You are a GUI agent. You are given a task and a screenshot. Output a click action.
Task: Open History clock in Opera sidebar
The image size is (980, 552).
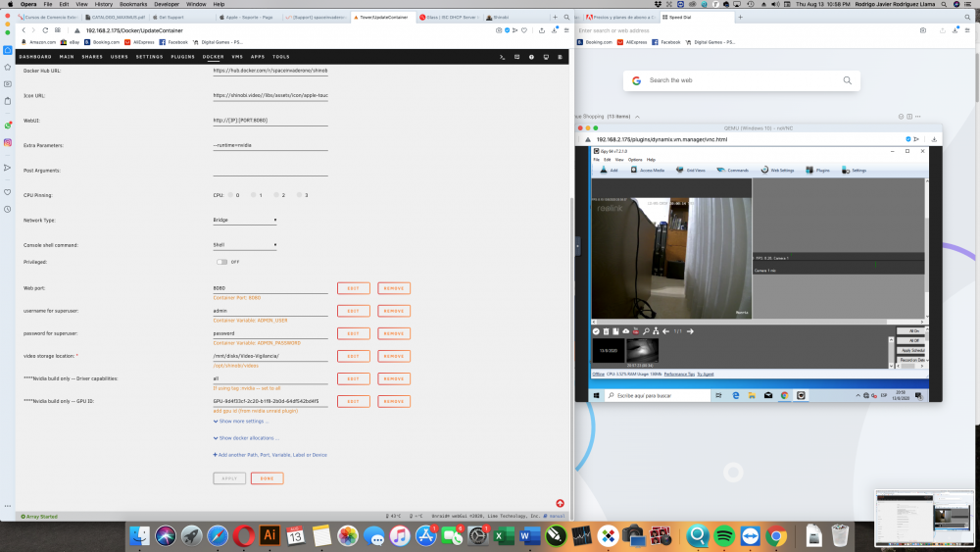click(8, 210)
